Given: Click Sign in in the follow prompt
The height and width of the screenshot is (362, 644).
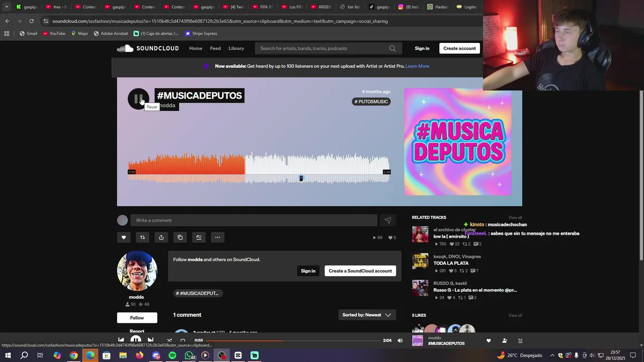Looking at the screenshot, I should click(308, 271).
